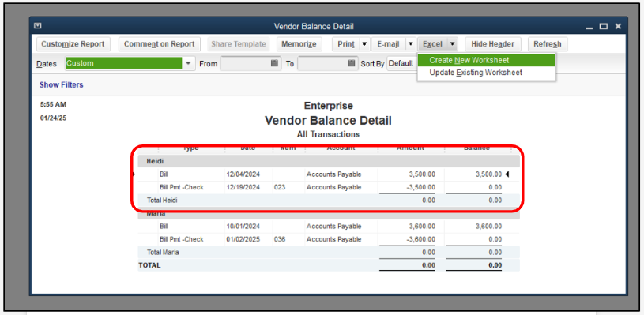This screenshot has width=644, height=315.
Task: Expand the Print dropdown arrow
Action: [365, 44]
